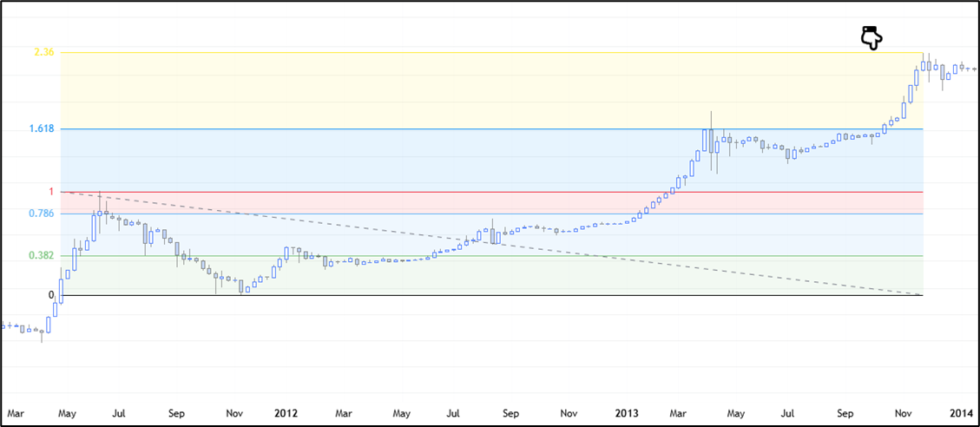Click the green zone between 0.382 and 0
Image resolution: width=980 pixels, height=427 pixels.
[521, 278]
